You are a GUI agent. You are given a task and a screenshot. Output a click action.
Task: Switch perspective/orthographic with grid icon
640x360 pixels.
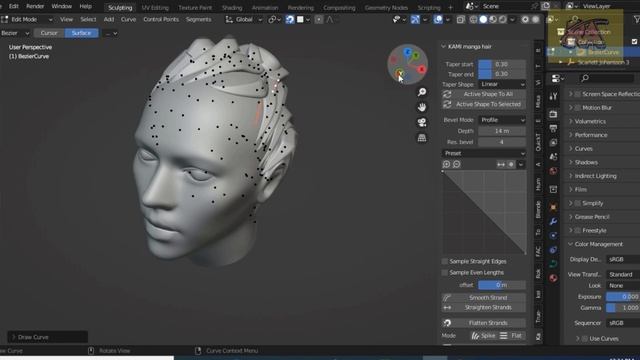click(x=422, y=138)
